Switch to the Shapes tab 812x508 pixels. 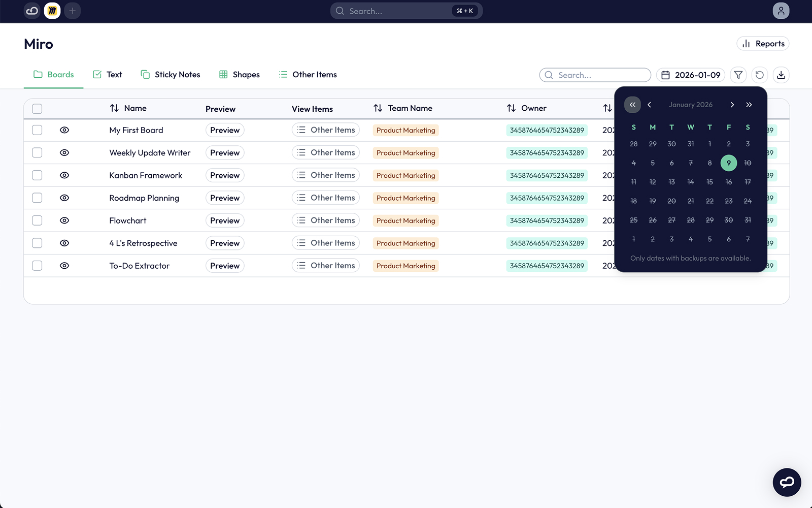click(x=240, y=75)
